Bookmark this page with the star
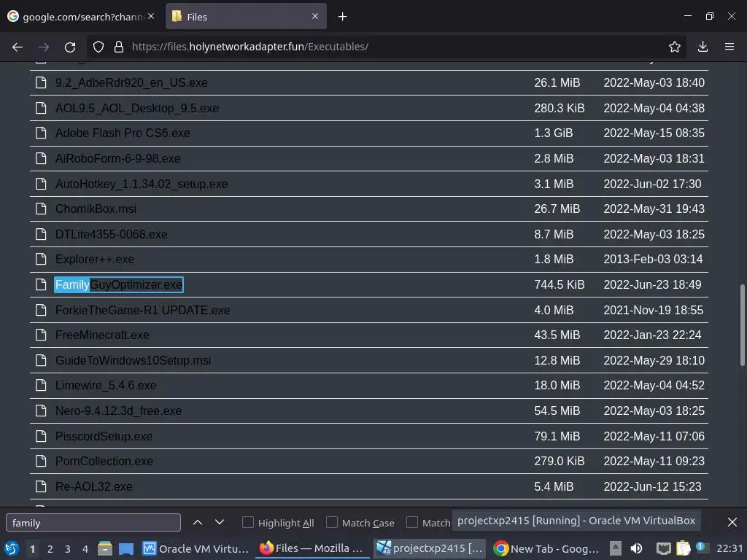 (x=674, y=47)
